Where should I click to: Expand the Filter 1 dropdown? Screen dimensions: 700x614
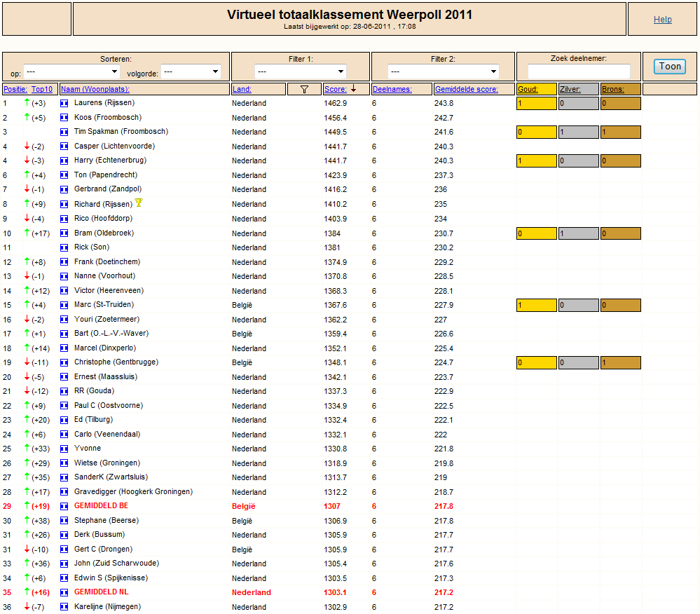pos(301,71)
